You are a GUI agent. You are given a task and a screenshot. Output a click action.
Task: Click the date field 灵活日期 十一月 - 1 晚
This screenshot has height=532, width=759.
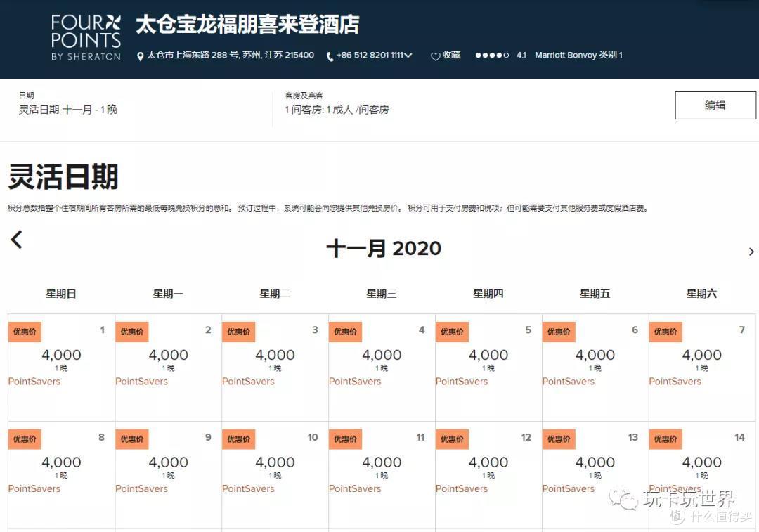[68, 110]
